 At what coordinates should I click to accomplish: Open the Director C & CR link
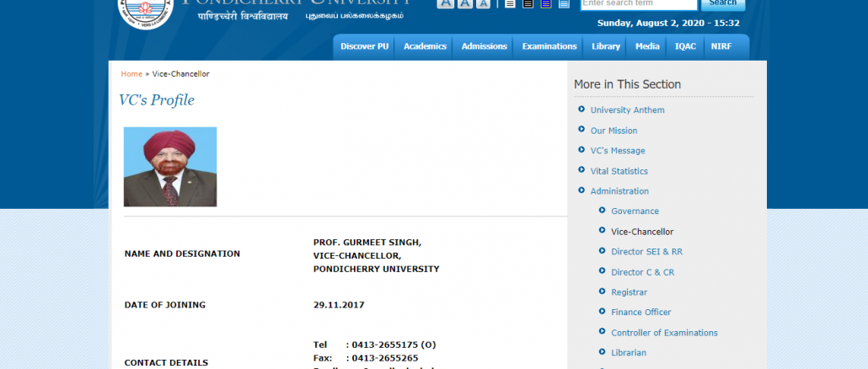(643, 272)
